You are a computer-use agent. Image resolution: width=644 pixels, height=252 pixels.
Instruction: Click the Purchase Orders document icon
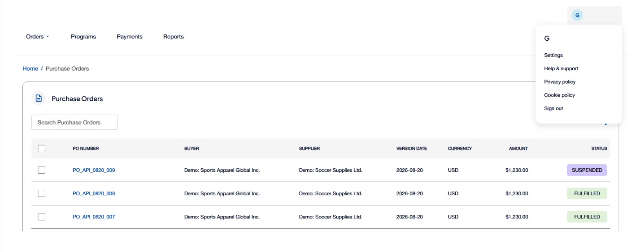(39, 98)
